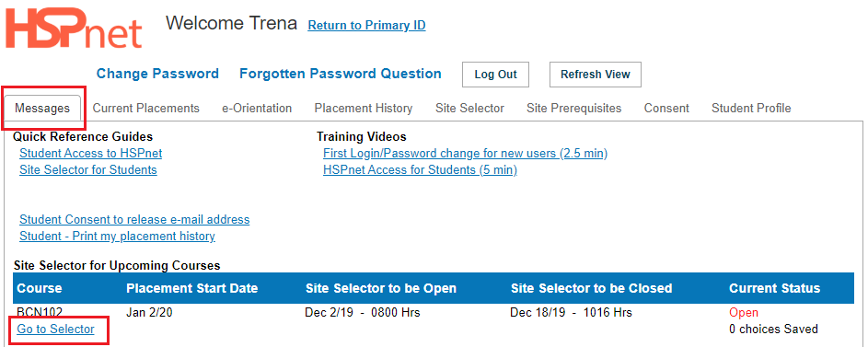Click Go to Selector for BCN102
Viewport: 868px width, 347px height.
pos(56,330)
